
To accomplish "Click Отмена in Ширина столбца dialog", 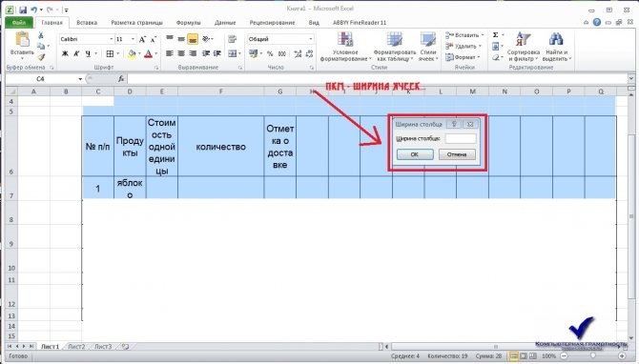I will (457, 154).
